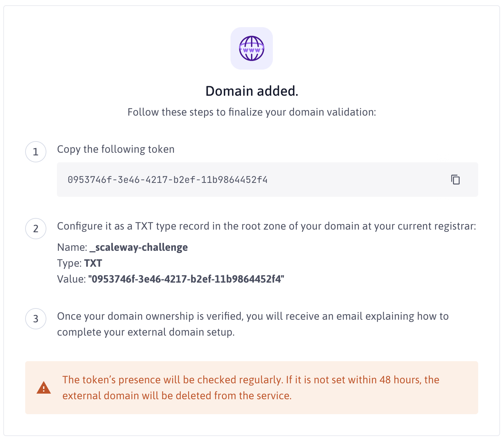Click the step 2 number circle
The height and width of the screenshot is (440, 504).
click(x=36, y=228)
